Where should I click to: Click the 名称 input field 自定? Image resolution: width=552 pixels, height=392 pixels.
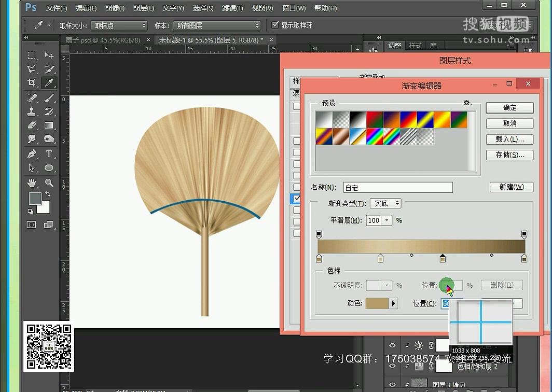point(398,188)
